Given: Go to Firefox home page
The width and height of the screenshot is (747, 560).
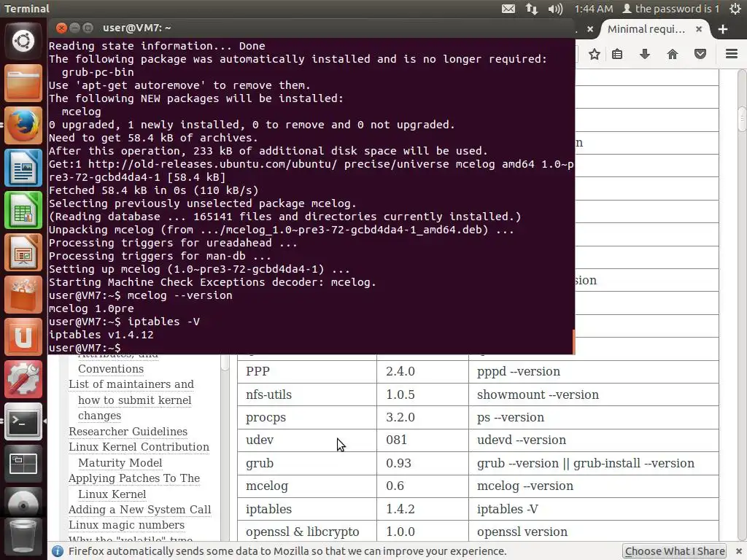Looking at the screenshot, I should click(672, 54).
